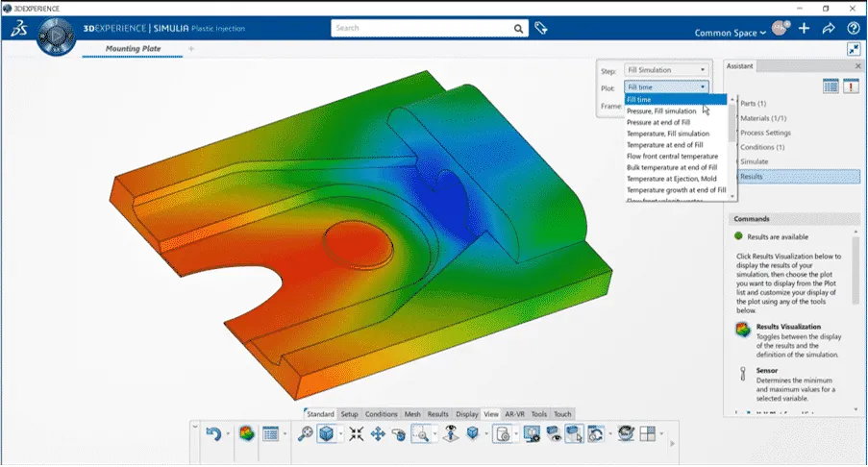Open the Mounting Plate tab
Screen dimensions: 868x467
tap(133, 49)
